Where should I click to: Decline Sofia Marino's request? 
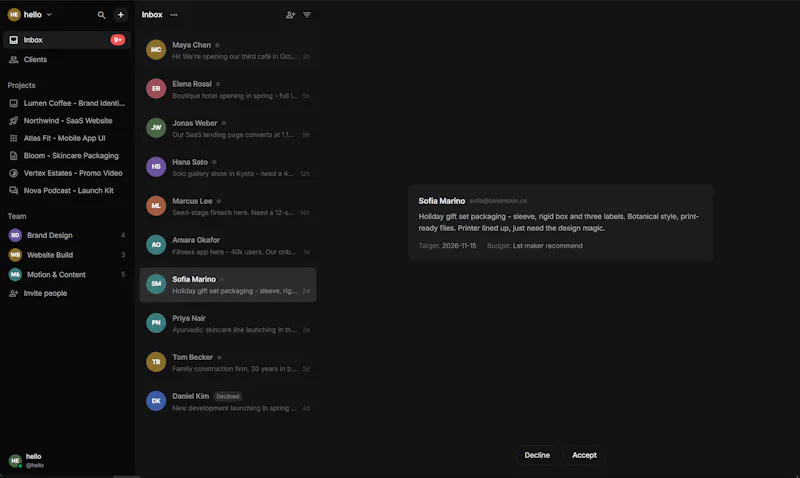pyautogui.click(x=537, y=455)
